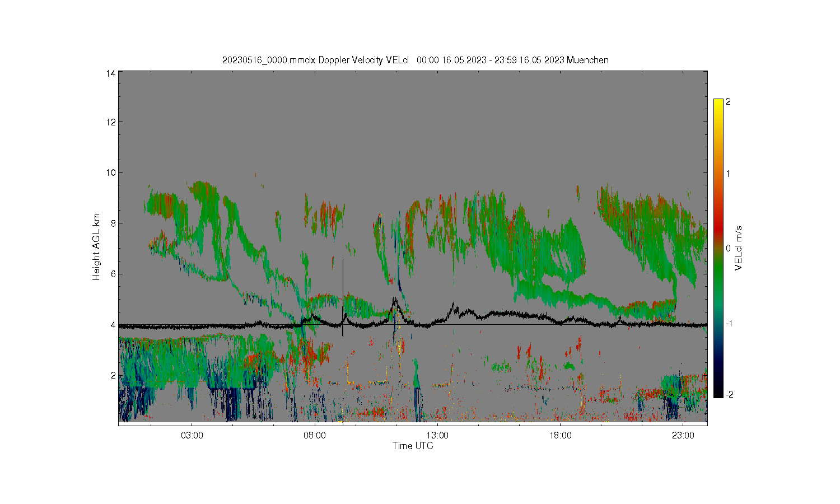Click the colorbar value 0 label
Viewport: 840px width, 504px height.
728,248
